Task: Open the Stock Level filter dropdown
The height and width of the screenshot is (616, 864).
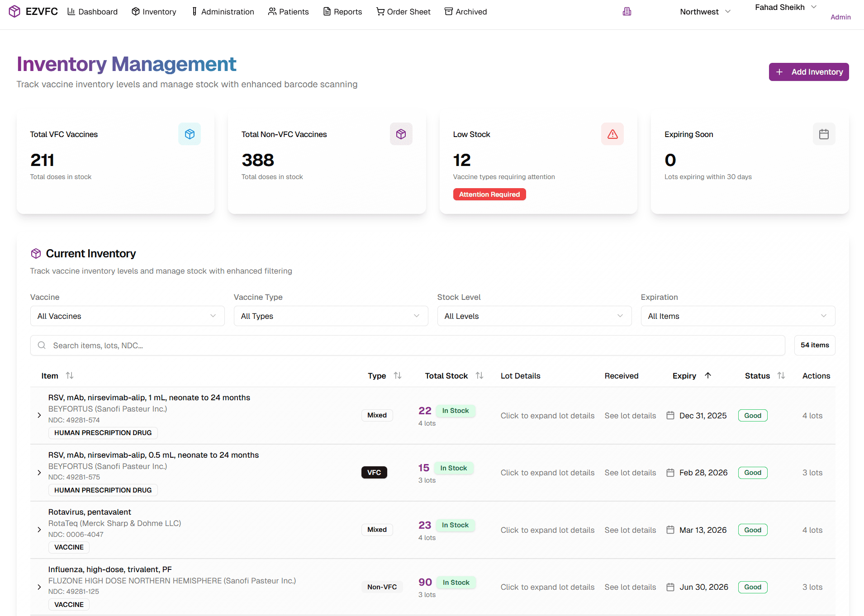Action: tap(534, 316)
